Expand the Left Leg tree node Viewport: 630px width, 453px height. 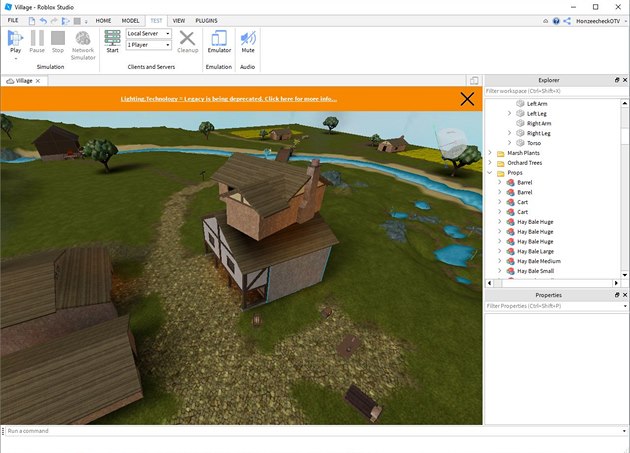click(x=509, y=113)
